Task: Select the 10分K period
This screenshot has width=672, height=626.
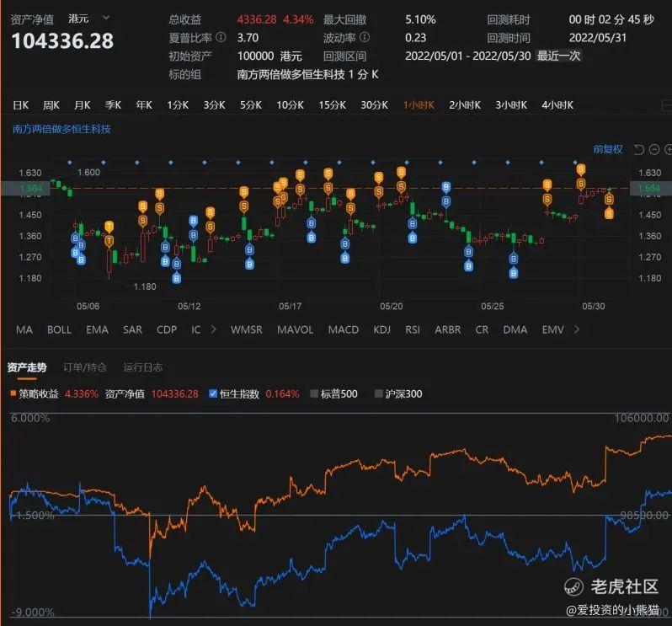Action: [x=291, y=105]
